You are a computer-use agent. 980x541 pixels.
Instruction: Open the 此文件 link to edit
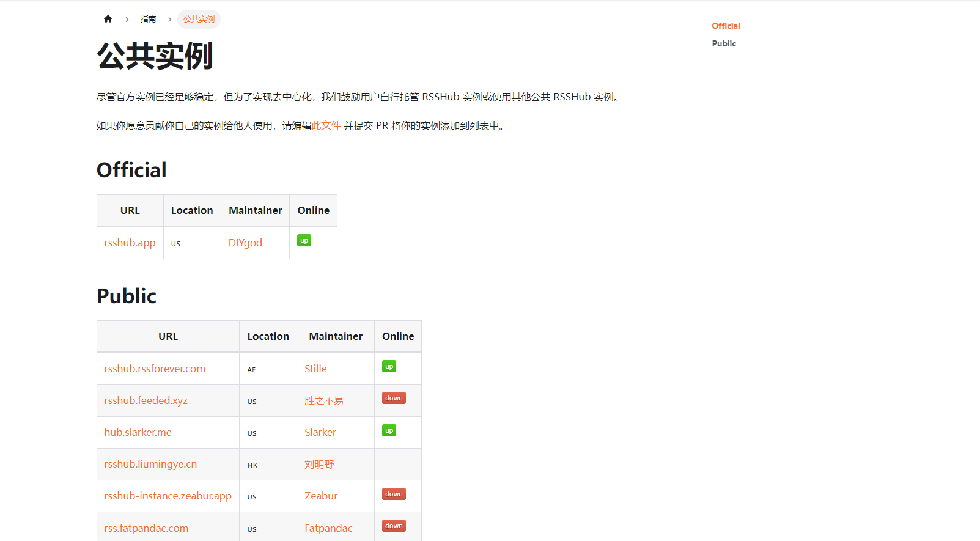click(326, 125)
